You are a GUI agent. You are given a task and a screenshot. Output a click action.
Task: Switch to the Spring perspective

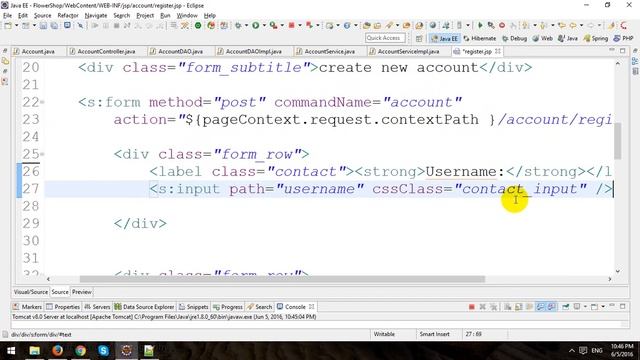coord(596,38)
